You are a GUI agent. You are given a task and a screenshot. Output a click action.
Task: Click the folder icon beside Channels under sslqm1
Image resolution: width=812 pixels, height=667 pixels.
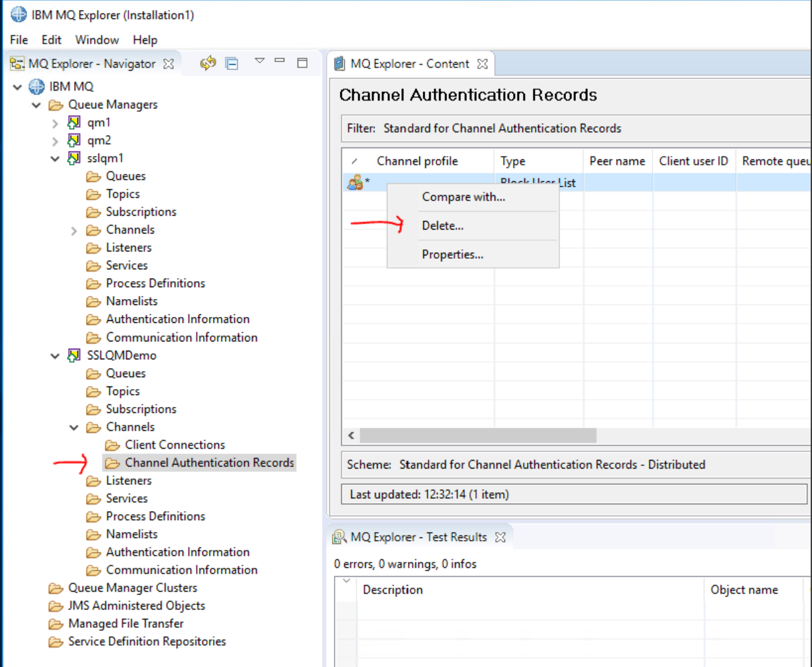pyautogui.click(x=93, y=230)
